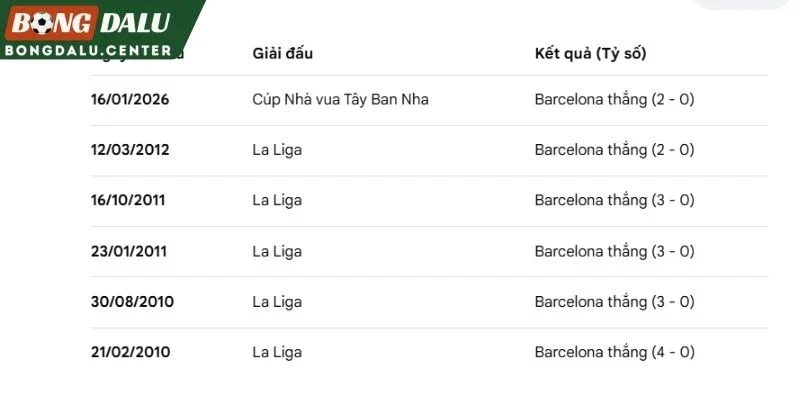The width and height of the screenshot is (800, 400).
Task: Select Cúp Nhà vua Tây Ban Nha cell
Action: pyautogui.click(x=340, y=99)
